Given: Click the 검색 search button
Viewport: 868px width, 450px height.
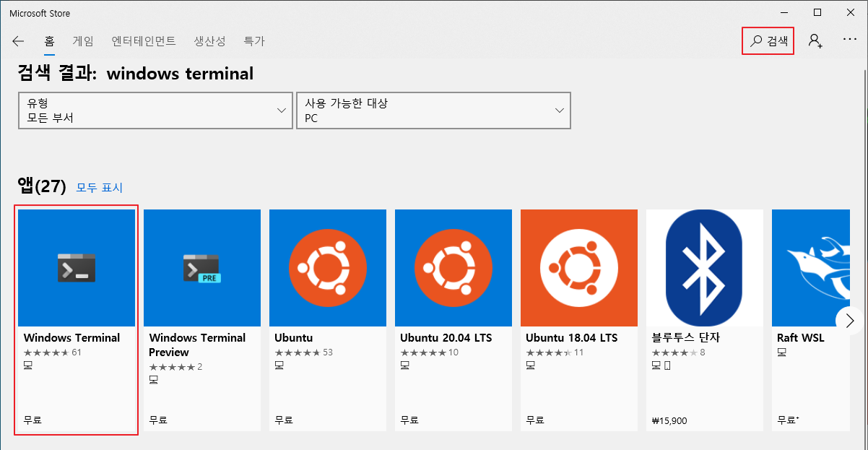Looking at the screenshot, I should point(768,40).
